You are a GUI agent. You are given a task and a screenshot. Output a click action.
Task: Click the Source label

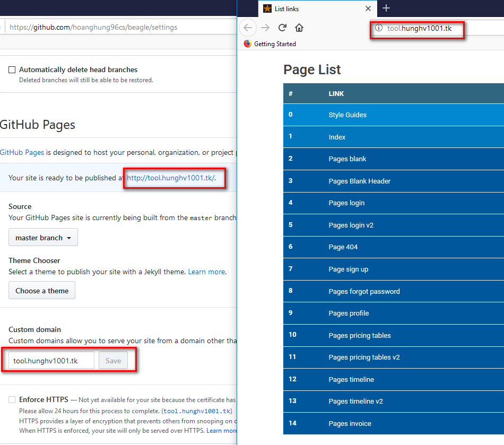coord(20,206)
